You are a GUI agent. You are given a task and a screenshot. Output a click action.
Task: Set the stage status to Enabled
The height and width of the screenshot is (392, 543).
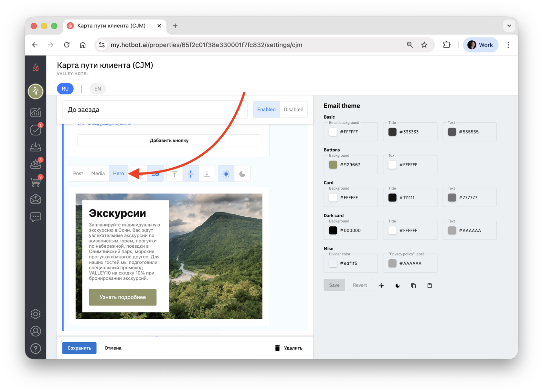[x=266, y=109]
